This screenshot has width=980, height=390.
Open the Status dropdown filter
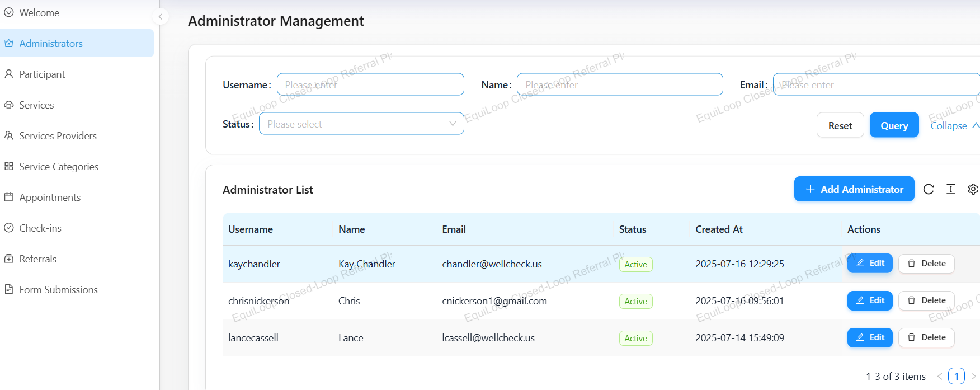[361, 124]
